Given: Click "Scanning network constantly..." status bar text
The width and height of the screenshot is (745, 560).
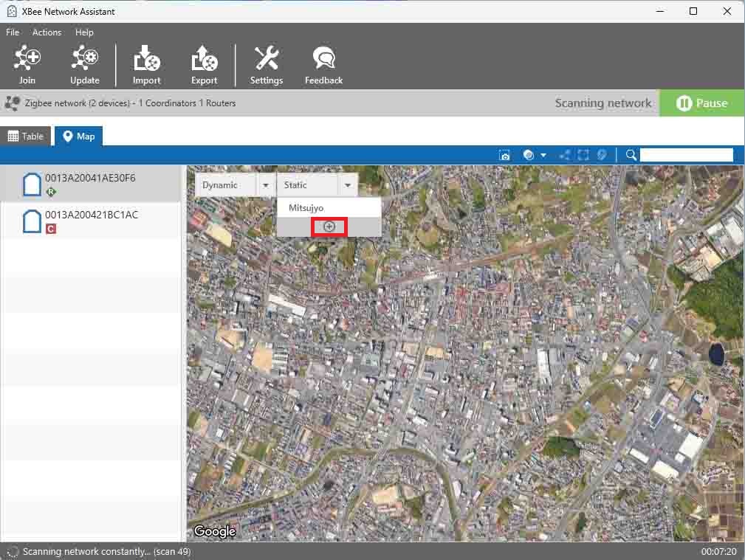Looking at the screenshot, I should pos(106,551).
